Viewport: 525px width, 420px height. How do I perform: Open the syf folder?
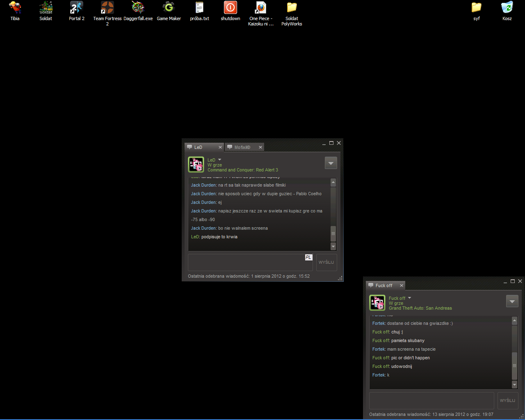pos(476,8)
